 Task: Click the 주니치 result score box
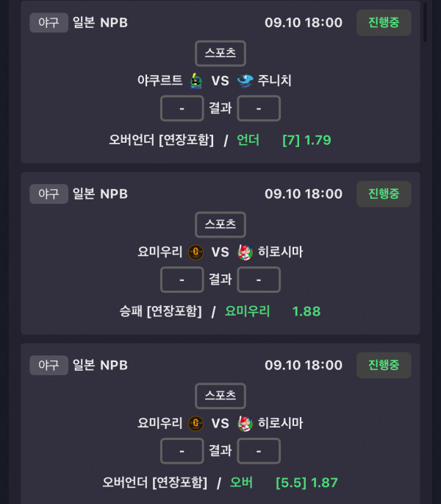click(259, 108)
